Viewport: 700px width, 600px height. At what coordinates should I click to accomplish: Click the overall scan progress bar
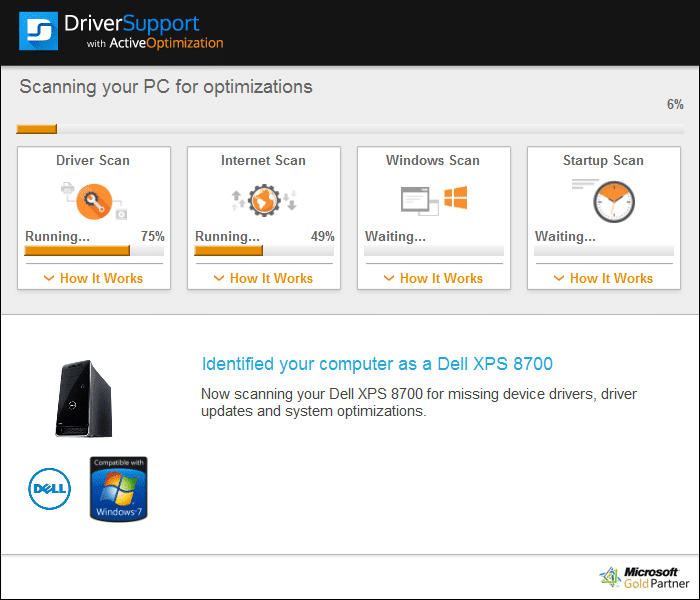coord(350,129)
